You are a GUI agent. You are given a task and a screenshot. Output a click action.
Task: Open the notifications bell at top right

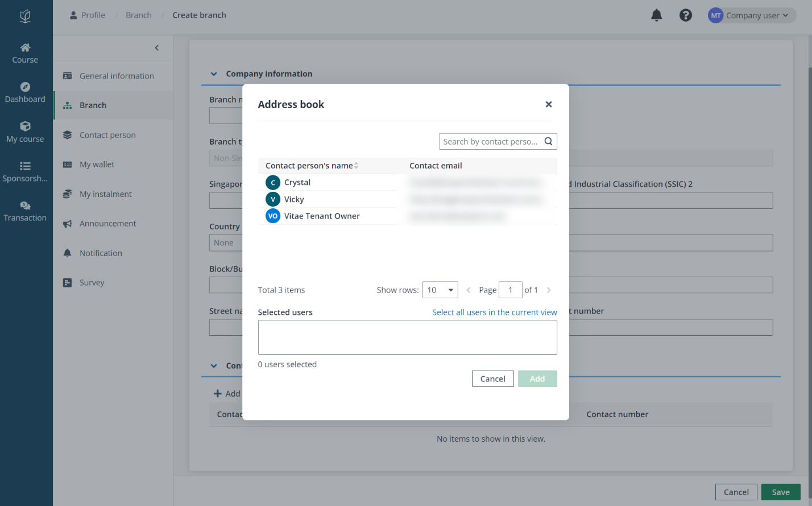(656, 15)
